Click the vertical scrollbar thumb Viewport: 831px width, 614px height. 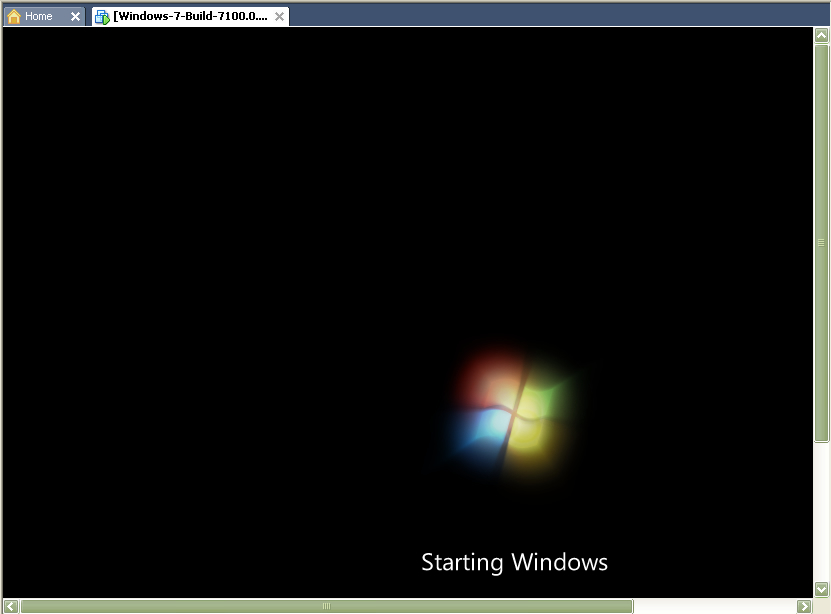pyautogui.click(x=821, y=242)
